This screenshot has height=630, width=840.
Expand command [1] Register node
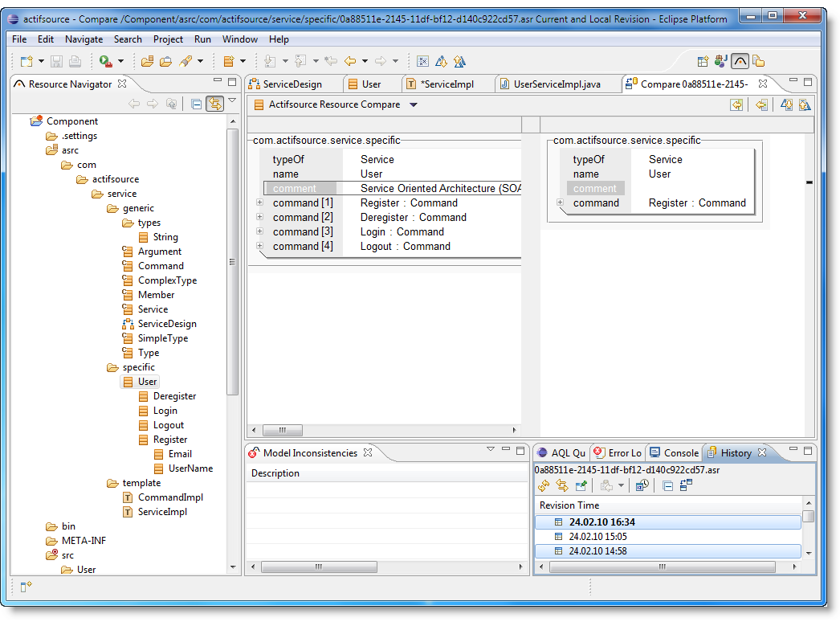pyautogui.click(x=259, y=202)
